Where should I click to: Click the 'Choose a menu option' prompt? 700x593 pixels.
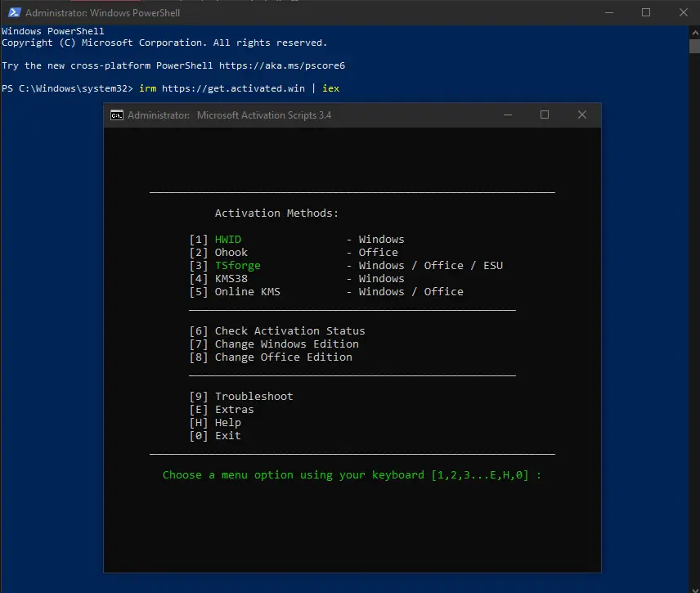352,475
